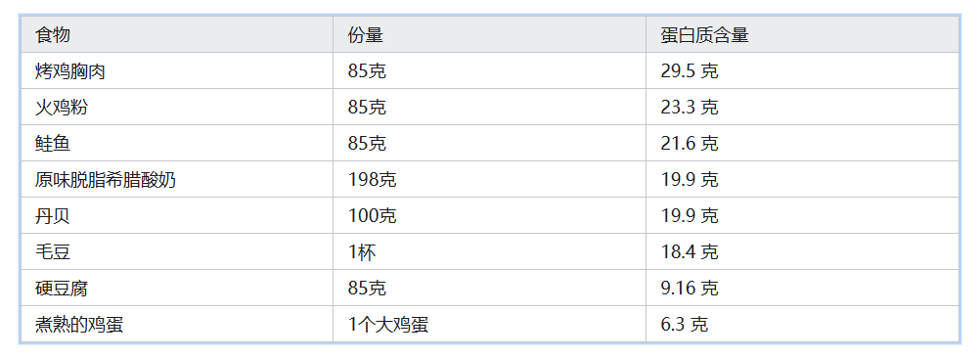The width and height of the screenshot is (980, 358).
Task: Click the 蛋白质含量 column header
Action: pyautogui.click(x=803, y=35)
